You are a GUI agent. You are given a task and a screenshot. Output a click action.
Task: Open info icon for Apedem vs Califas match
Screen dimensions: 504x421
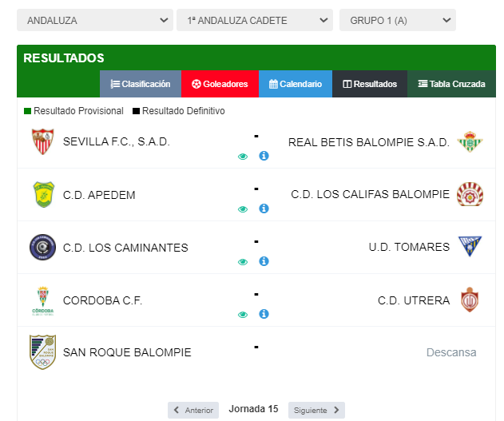pos(264,209)
